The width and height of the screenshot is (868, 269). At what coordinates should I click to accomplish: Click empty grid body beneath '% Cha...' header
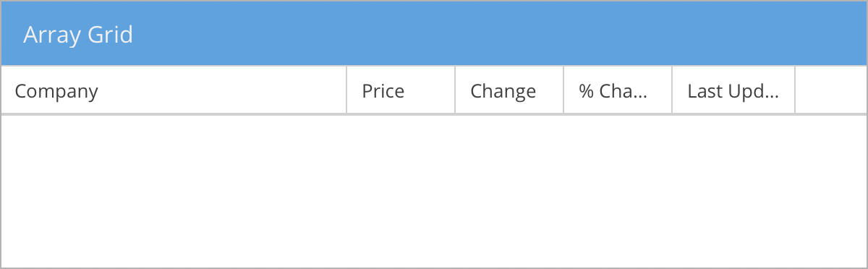pos(618,191)
